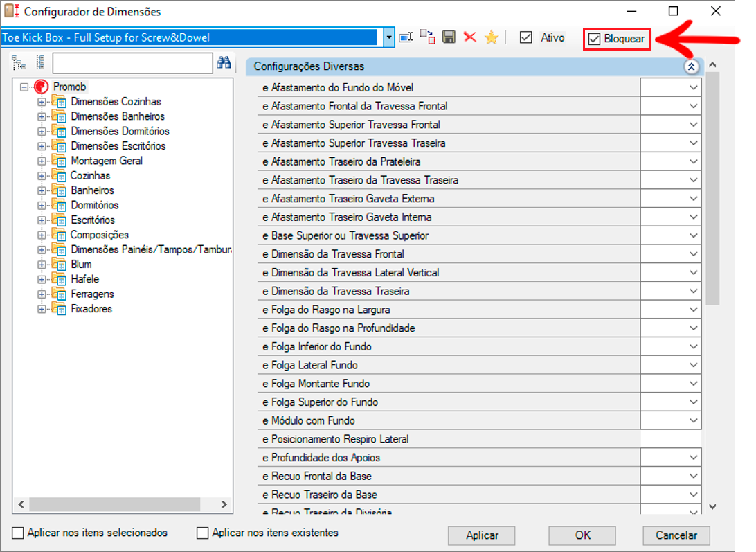
Task: Click the copy configuration icon
Action: pos(427,37)
